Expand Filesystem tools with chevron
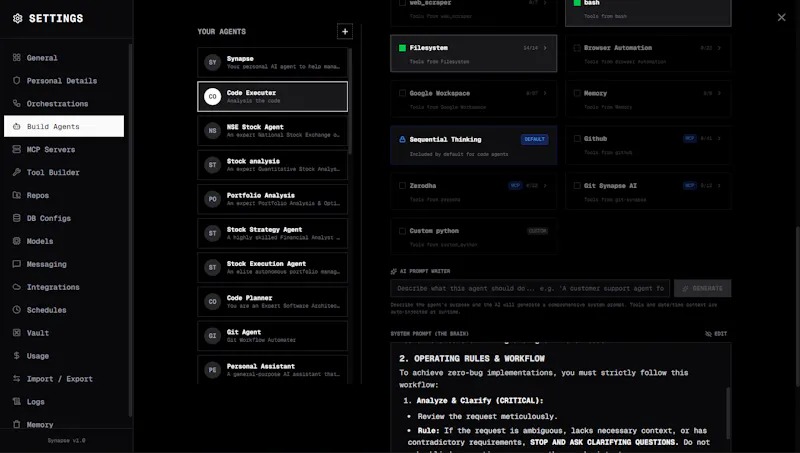Image resolution: width=800 pixels, height=453 pixels. coord(545,48)
